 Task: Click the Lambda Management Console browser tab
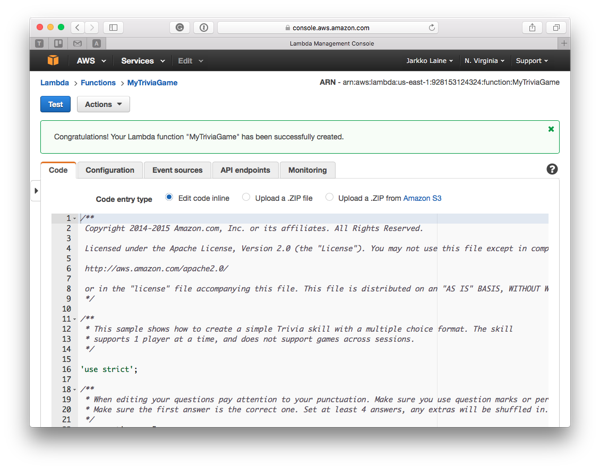point(331,43)
